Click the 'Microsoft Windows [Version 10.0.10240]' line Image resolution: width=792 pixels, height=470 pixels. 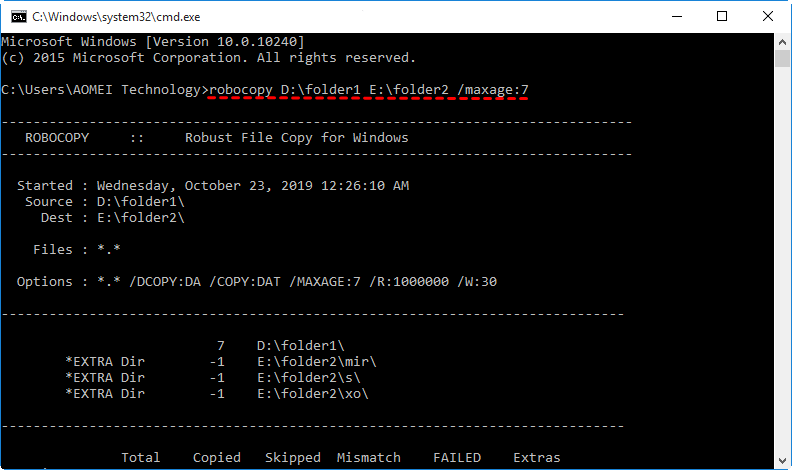153,41
